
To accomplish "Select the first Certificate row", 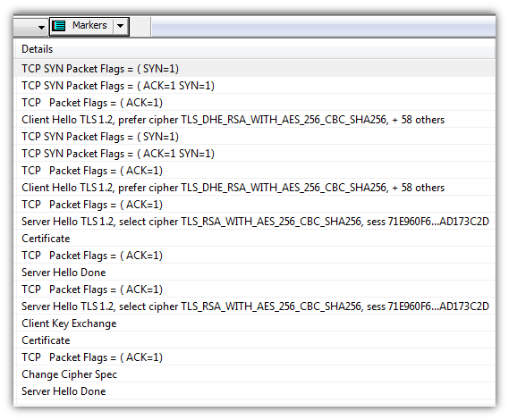I will point(254,239).
